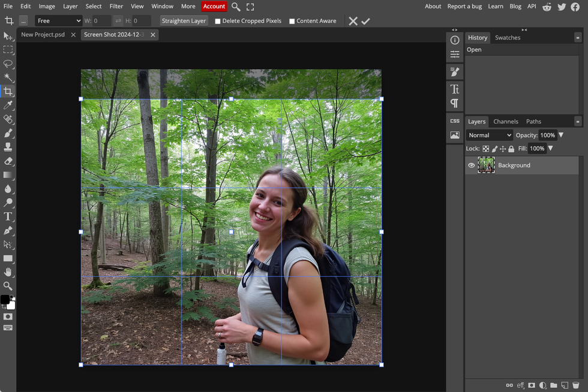Enable Content Aware checkbox
Viewport: 588px width, 392px height.
(x=292, y=21)
